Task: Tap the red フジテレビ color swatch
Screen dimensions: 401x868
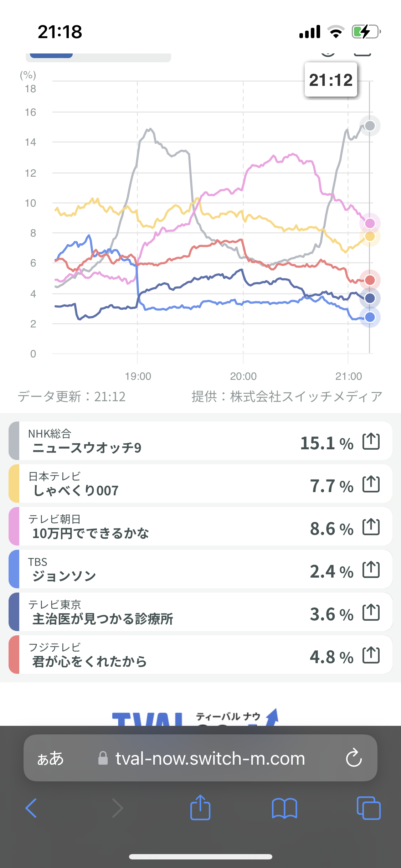Action: (14, 655)
